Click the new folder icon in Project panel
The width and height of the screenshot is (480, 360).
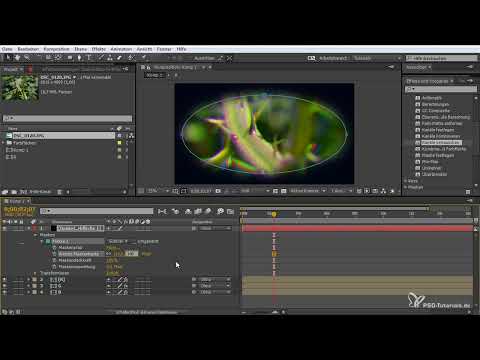click(x=14, y=192)
